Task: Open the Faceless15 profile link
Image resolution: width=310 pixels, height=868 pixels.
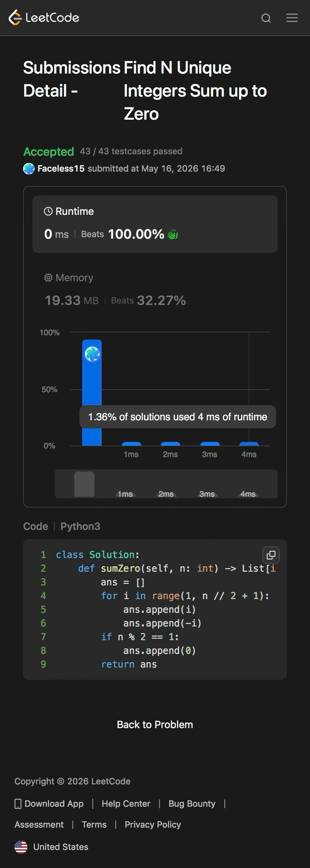Action: point(61,169)
